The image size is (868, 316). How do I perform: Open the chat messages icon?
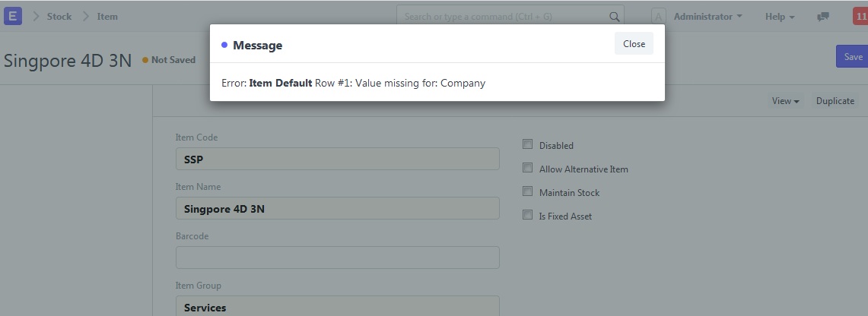click(823, 17)
